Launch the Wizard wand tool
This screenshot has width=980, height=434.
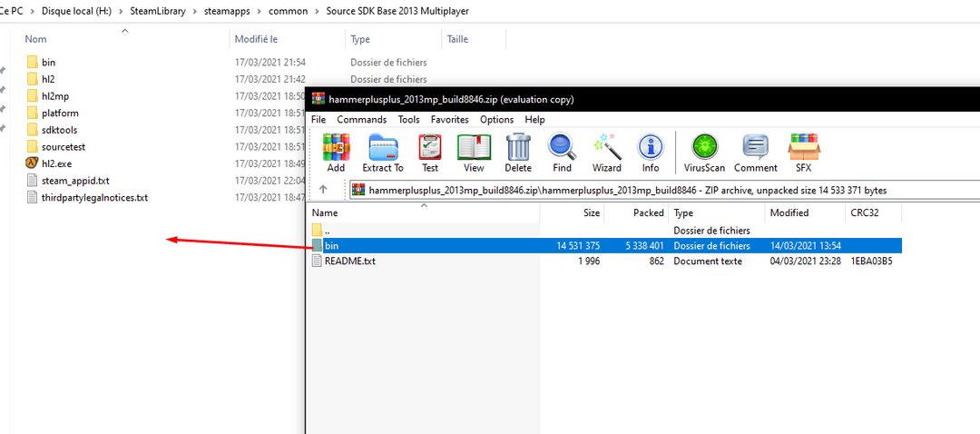(x=606, y=153)
